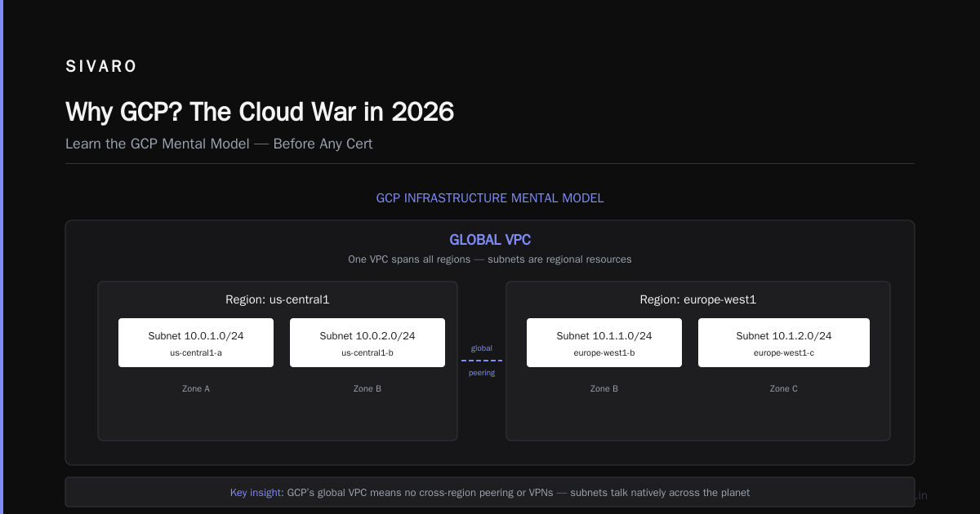Click the dashed global peering line
Viewport: 980px width, 514px height.
482,360
